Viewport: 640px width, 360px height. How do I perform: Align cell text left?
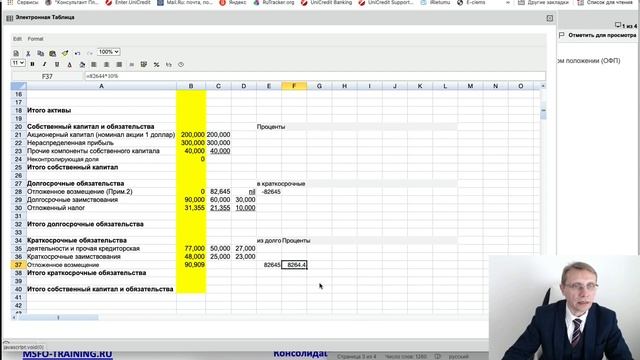pyautogui.click(x=94, y=64)
